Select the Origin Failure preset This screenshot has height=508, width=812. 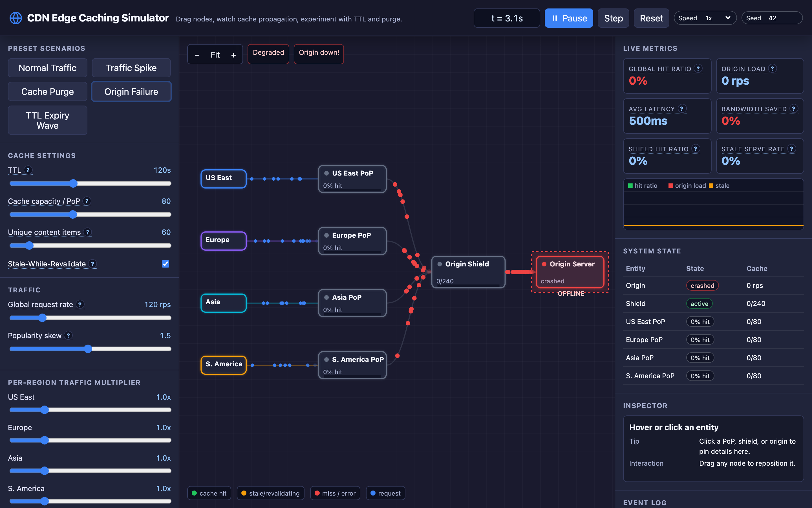[131, 91]
